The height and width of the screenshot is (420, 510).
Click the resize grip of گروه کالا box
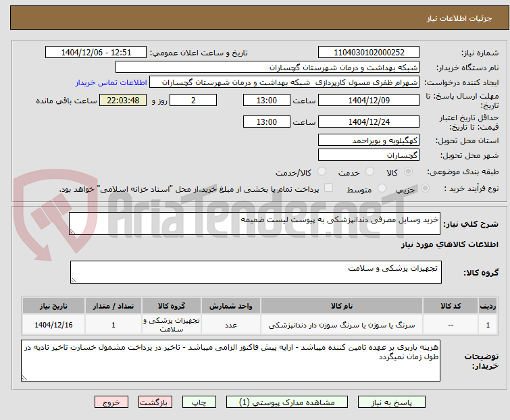(x=74, y=280)
